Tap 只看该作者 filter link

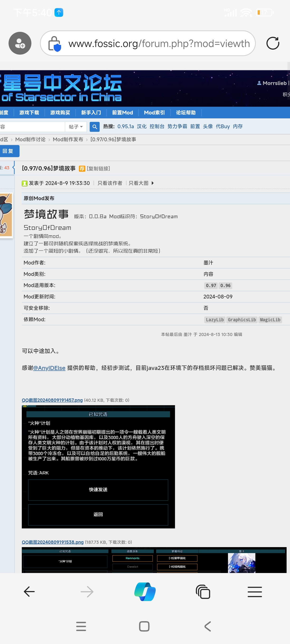click(x=110, y=183)
